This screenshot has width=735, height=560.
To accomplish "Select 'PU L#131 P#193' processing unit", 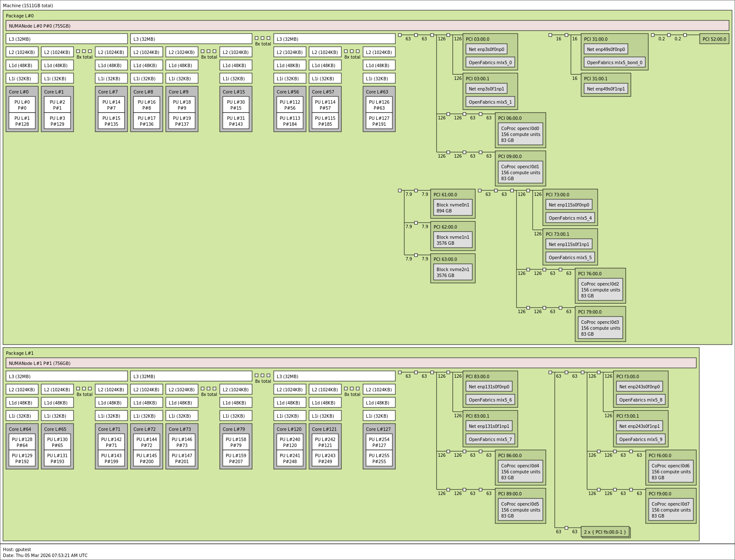I will 57,458.
